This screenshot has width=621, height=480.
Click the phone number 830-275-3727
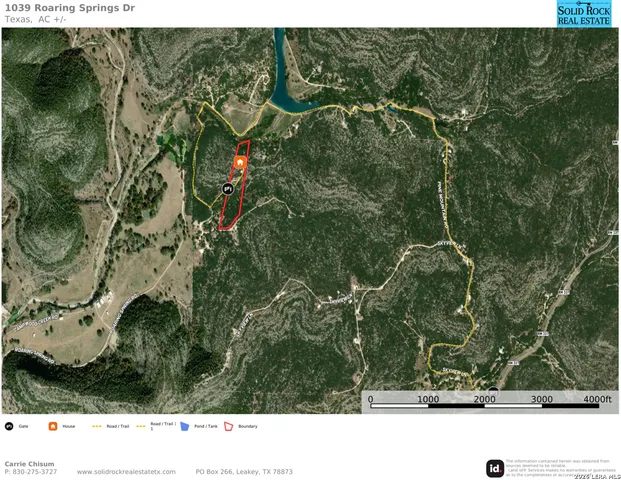coord(35,472)
